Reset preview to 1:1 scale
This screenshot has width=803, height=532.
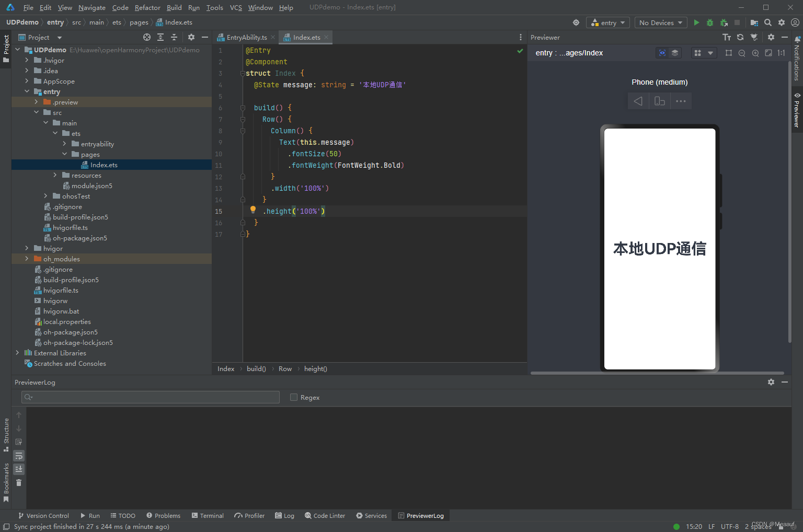(x=782, y=53)
